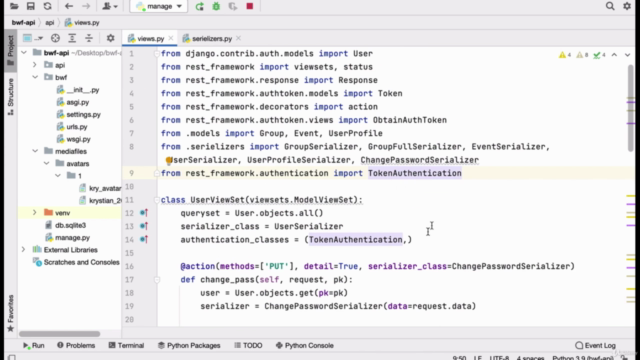Open the user/code-with-me icon dropdown
640x360 pixels.
[109, 6]
